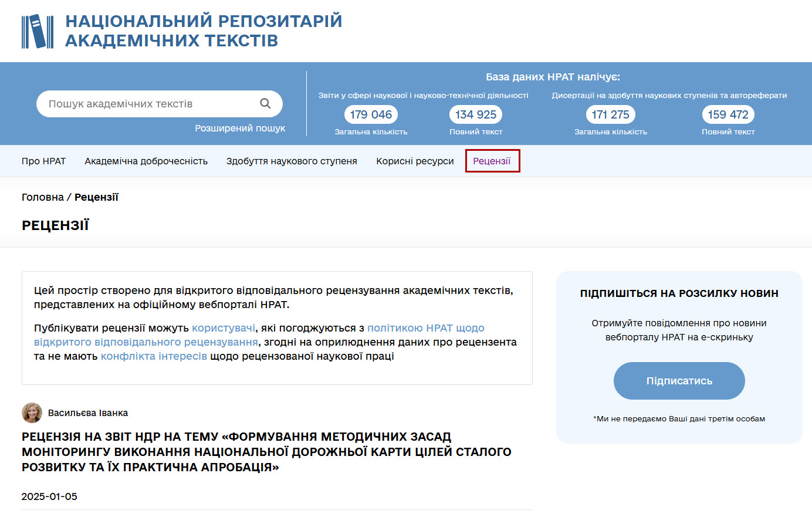Click Дисертації на здобуття наукових ступенів label
This screenshot has width=812, height=517.
click(669, 95)
